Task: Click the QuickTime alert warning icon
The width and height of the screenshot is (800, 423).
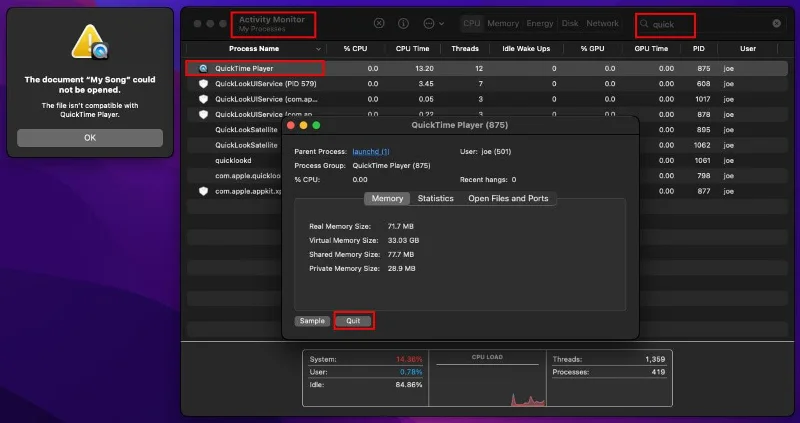Action: click(90, 41)
